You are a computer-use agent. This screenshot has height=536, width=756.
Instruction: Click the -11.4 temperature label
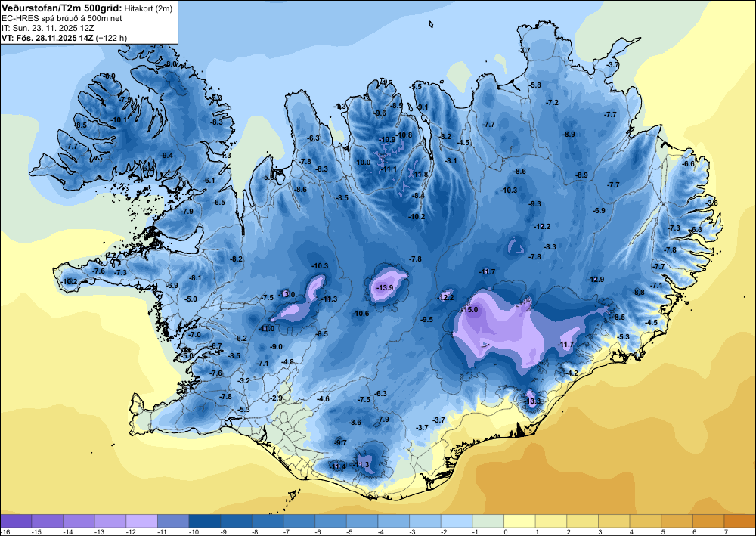click(x=337, y=466)
